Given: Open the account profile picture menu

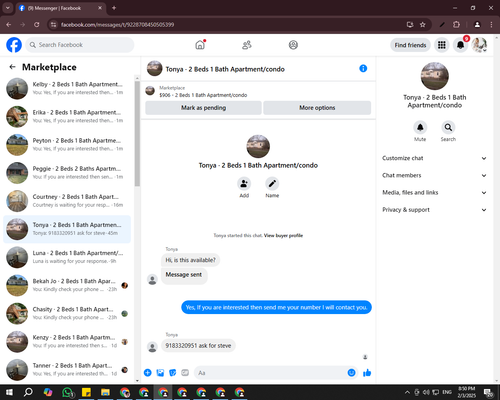Looking at the screenshot, I should coord(479,45).
